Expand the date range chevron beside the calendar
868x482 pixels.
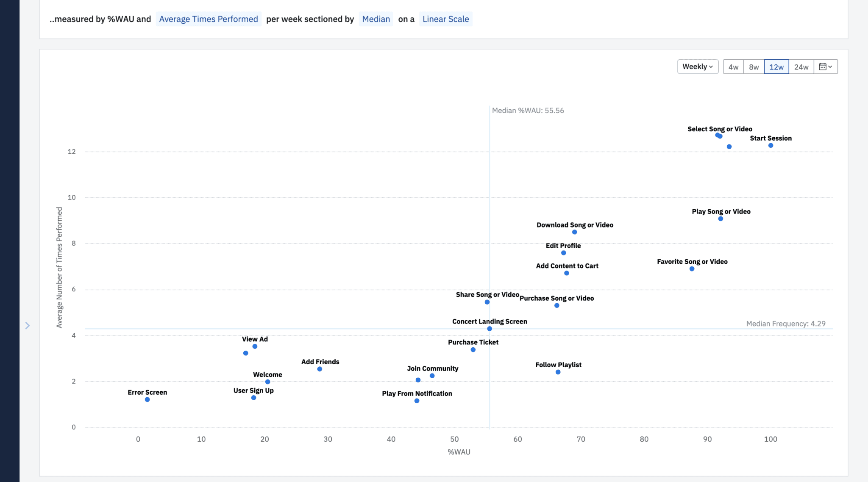pyautogui.click(x=830, y=66)
